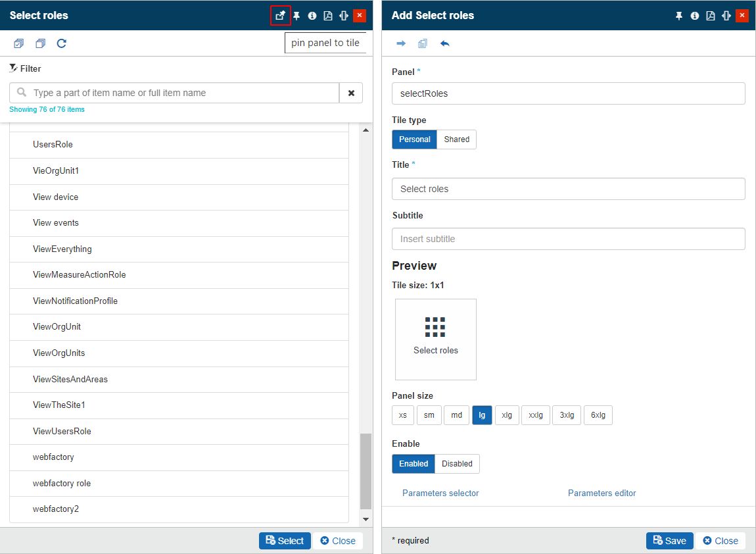Click the undo back-arrow icon
Viewport: 756px width, 554px height.
tap(445, 43)
